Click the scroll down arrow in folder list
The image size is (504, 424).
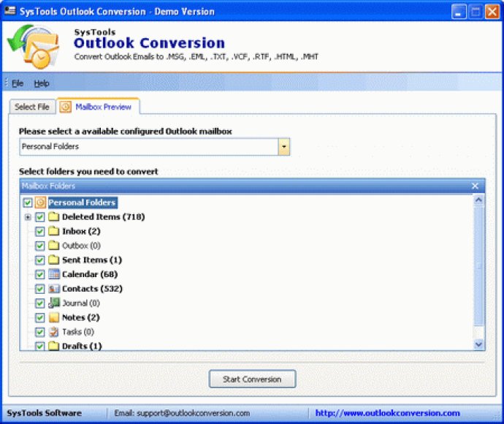point(478,344)
